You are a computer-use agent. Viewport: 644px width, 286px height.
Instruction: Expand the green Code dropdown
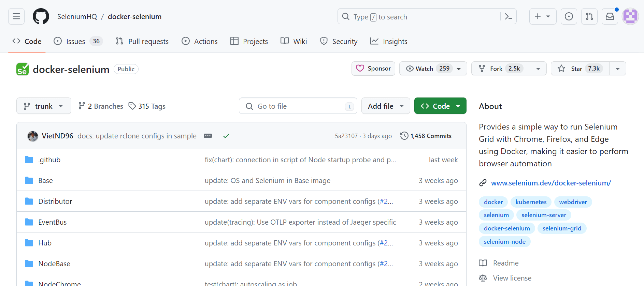(440, 106)
